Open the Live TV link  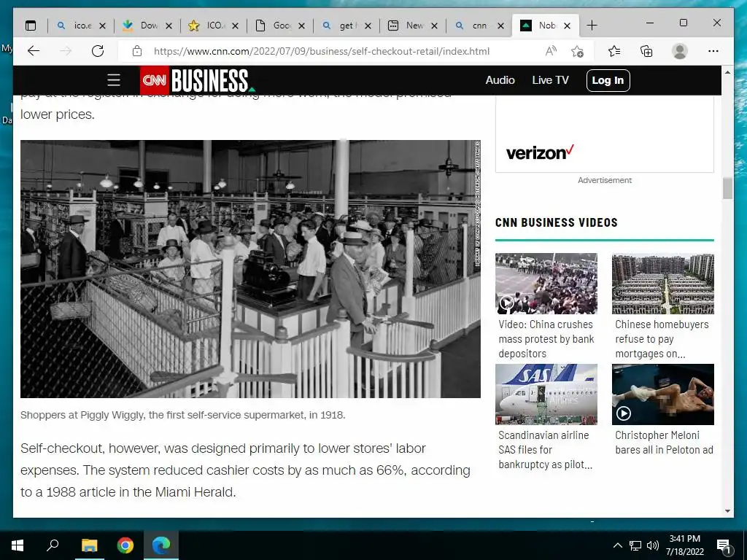(550, 80)
